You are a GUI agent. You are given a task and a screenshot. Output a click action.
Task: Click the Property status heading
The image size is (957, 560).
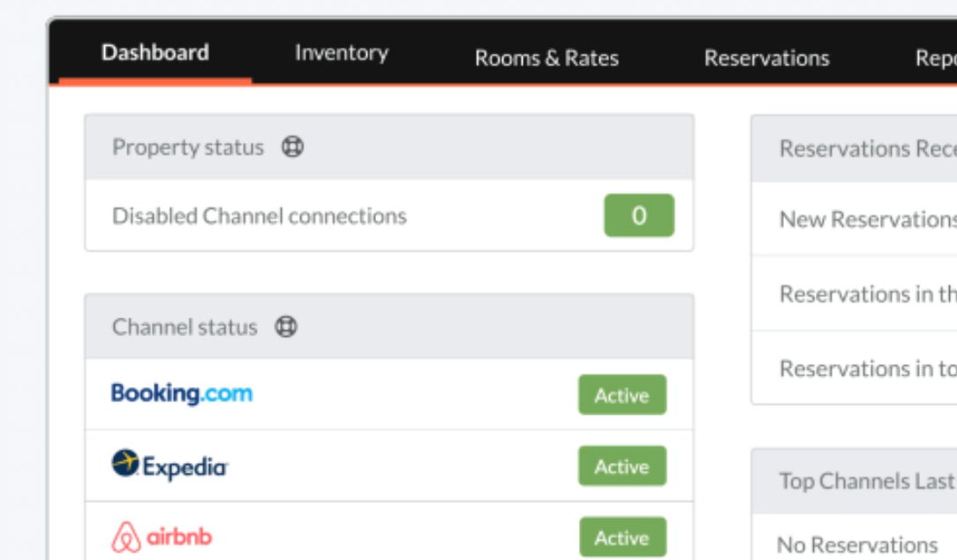188,147
